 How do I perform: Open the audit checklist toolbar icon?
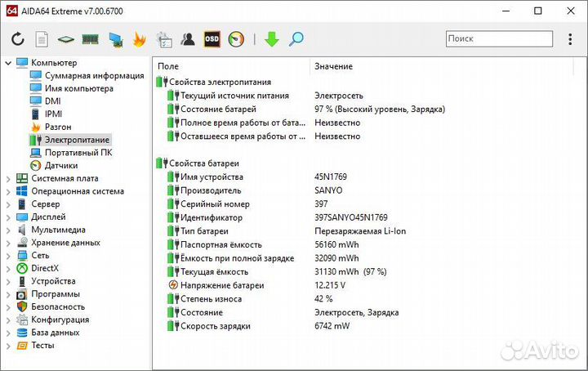(x=164, y=39)
